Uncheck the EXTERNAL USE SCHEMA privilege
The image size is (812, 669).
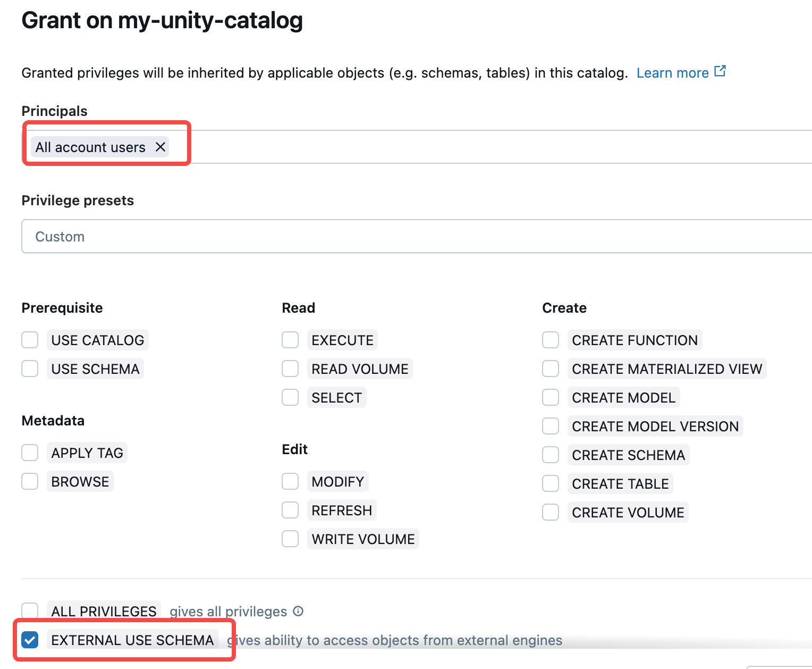tap(30, 640)
